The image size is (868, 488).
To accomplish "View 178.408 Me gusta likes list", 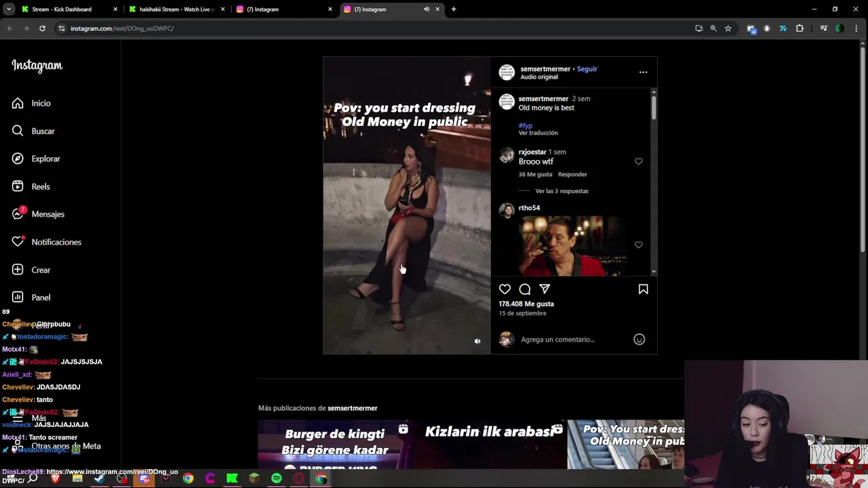I will point(526,304).
